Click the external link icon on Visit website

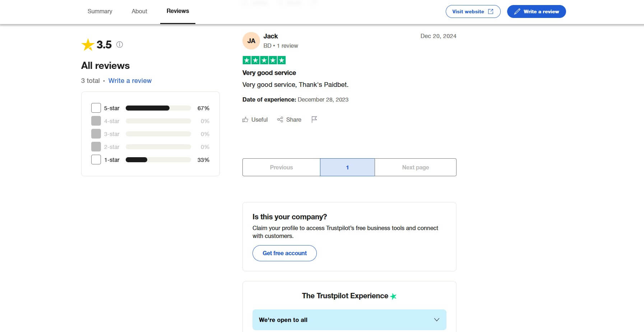(x=491, y=11)
